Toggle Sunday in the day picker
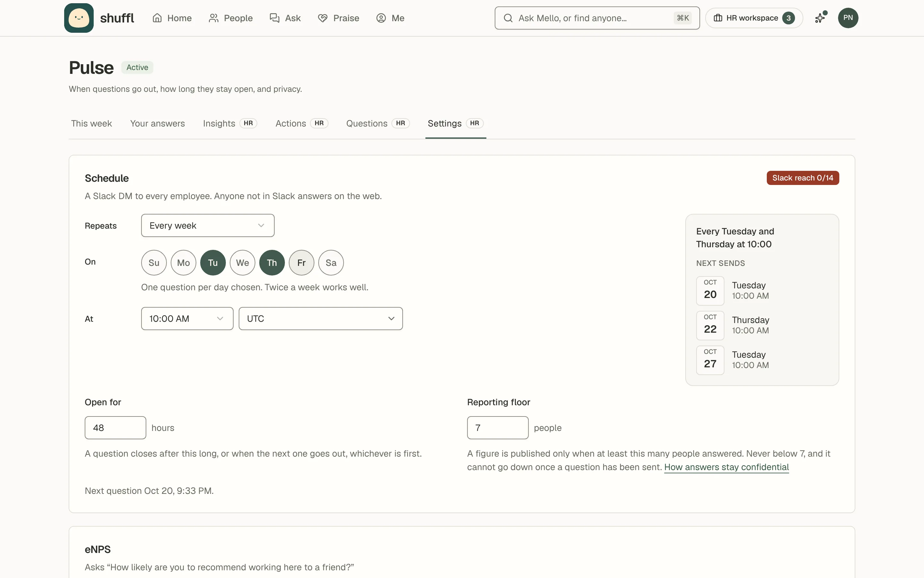This screenshot has height=578, width=924. (154, 263)
